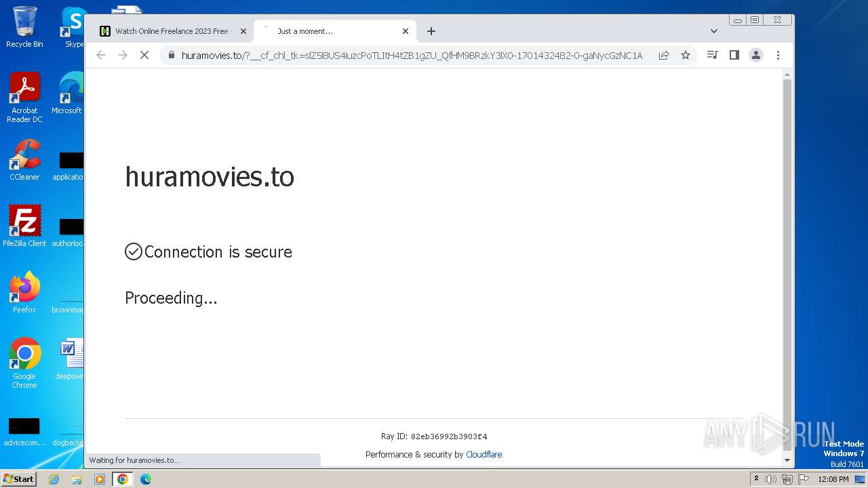
Task: Switch to Chrome taskbar button
Action: [122, 479]
